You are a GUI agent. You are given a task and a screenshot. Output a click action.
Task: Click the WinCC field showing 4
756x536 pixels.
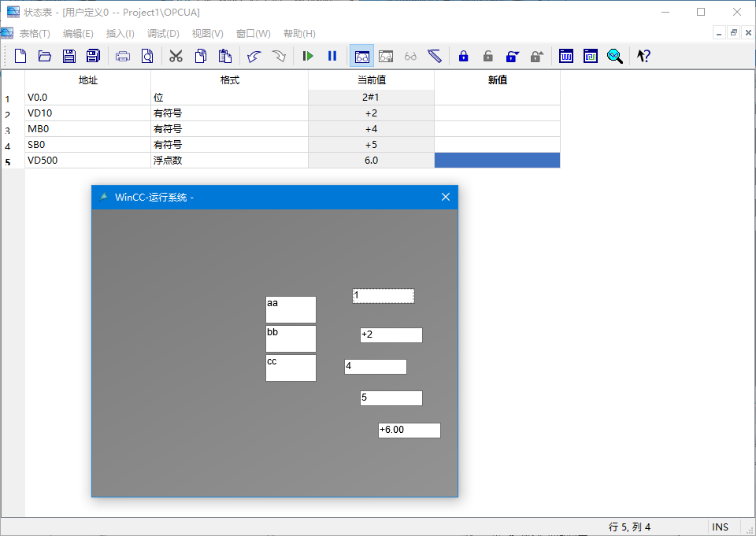[x=375, y=366]
